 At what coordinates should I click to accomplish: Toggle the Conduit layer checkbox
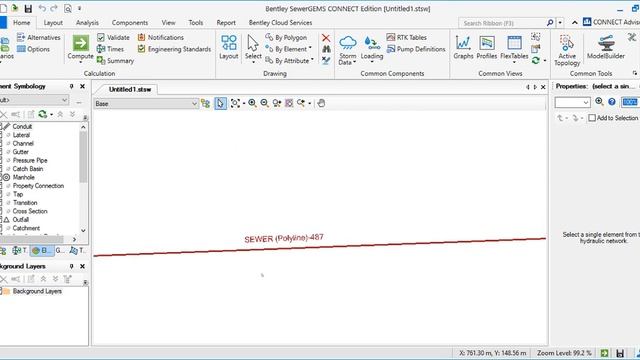pos(0,127)
